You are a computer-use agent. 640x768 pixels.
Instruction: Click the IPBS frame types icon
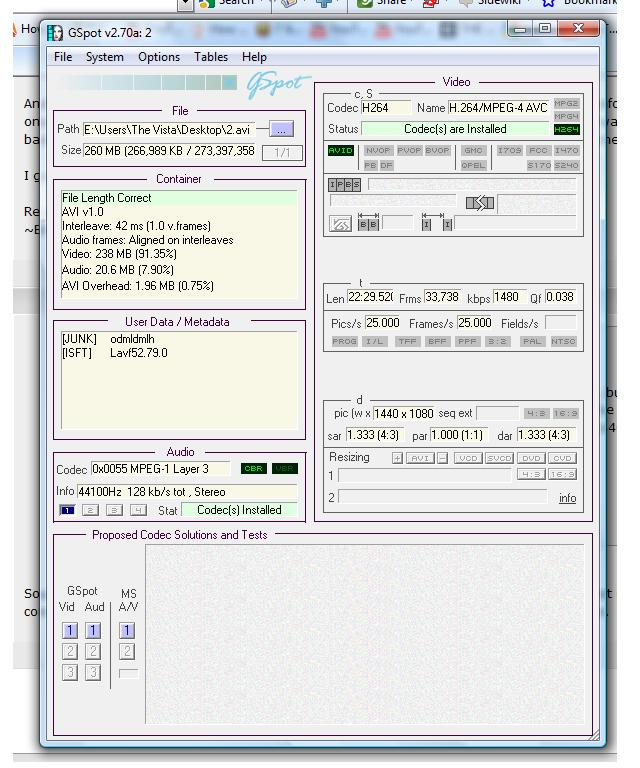344,185
